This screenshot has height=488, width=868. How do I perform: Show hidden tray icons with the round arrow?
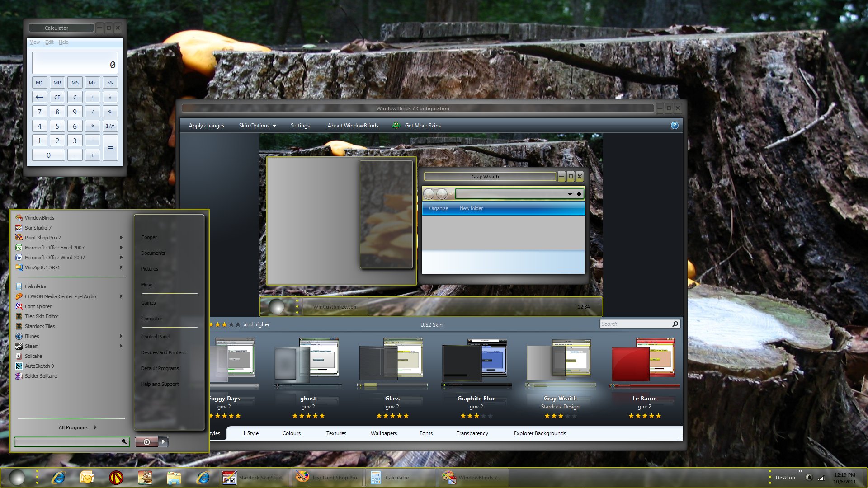809,478
